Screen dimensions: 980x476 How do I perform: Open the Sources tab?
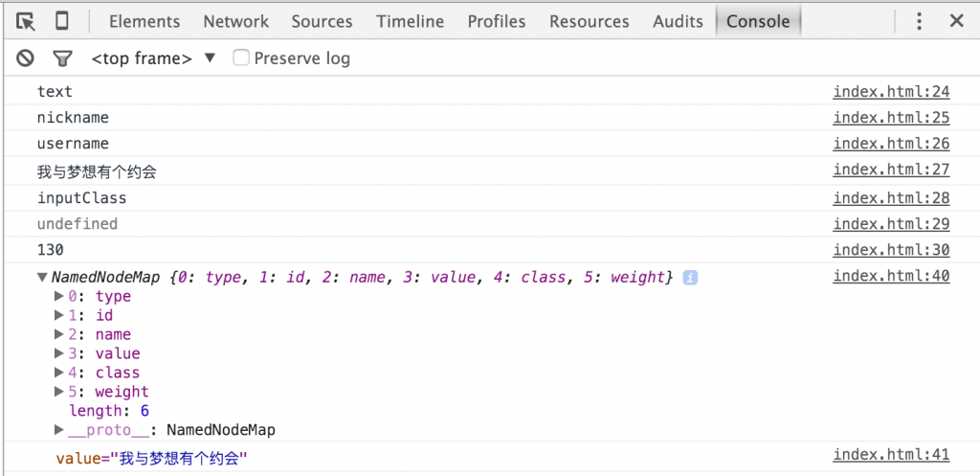322,21
